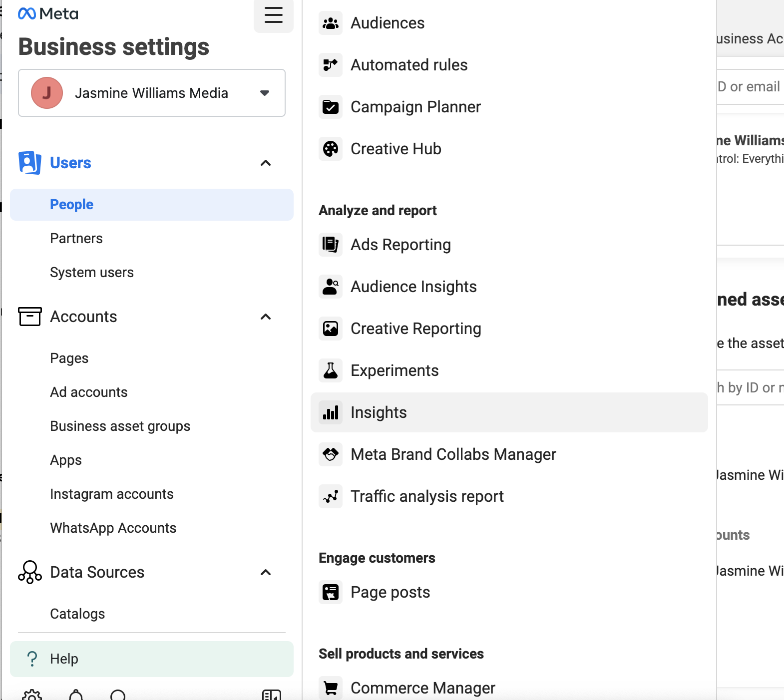The width and height of the screenshot is (784, 700).
Task: Click the Meta Brand Collabs Manager icon
Action: [x=331, y=454]
